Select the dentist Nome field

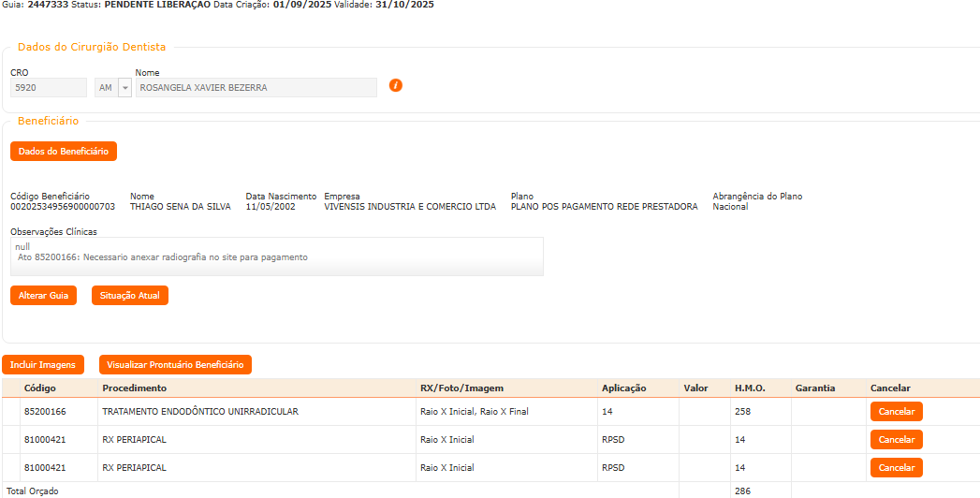[x=256, y=88]
